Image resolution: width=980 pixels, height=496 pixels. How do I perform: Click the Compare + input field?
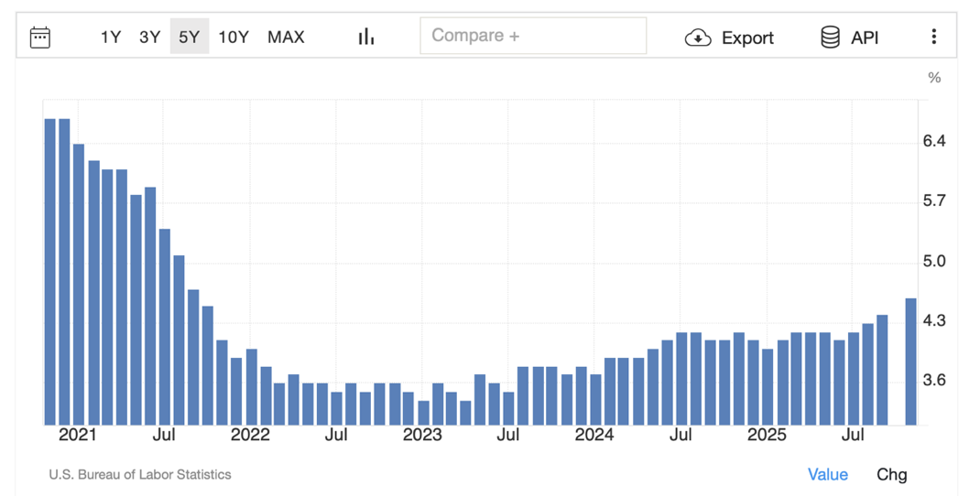coord(533,36)
